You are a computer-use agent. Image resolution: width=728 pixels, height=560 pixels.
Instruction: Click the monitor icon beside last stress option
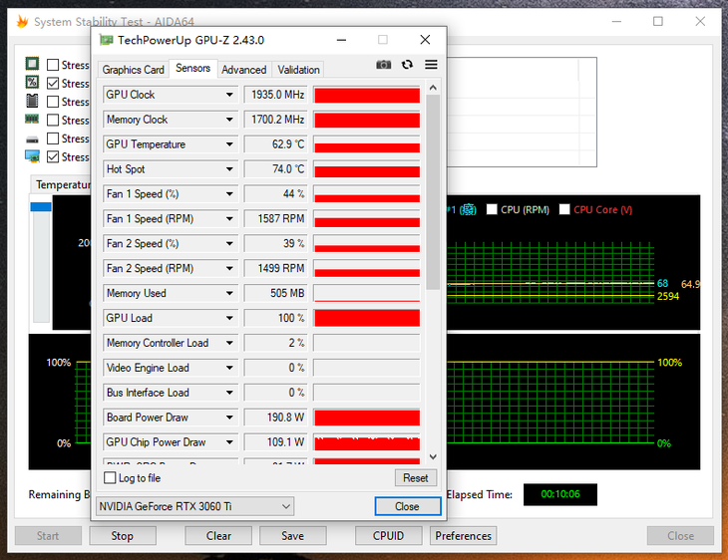(32, 156)
